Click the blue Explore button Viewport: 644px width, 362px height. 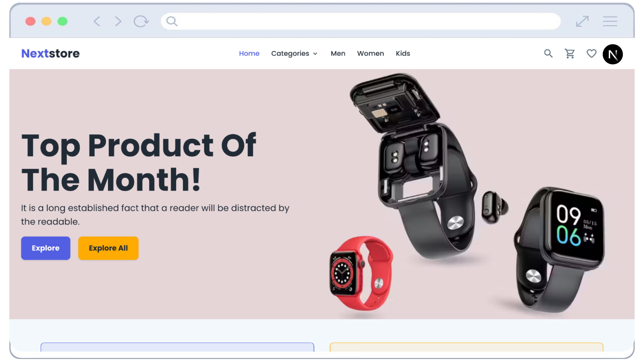[x=46, y=248]
